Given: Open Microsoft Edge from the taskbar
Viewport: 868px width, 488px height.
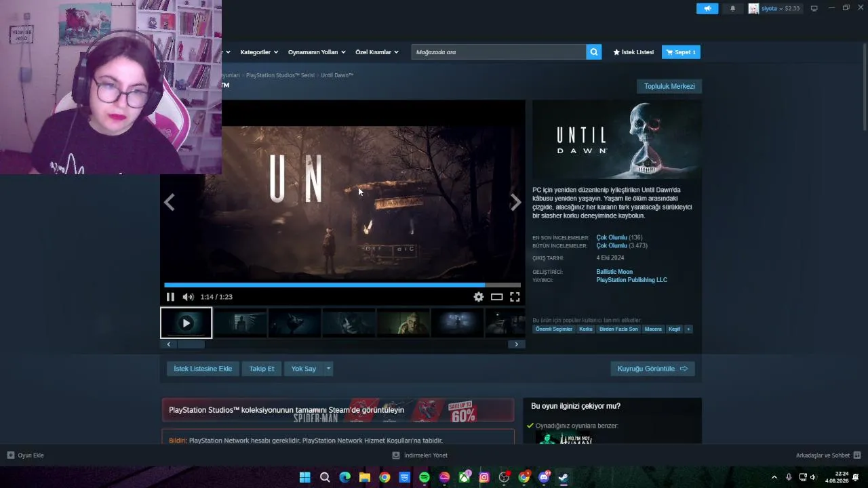Looking at the screenshot, I should (x=345, y=477).
